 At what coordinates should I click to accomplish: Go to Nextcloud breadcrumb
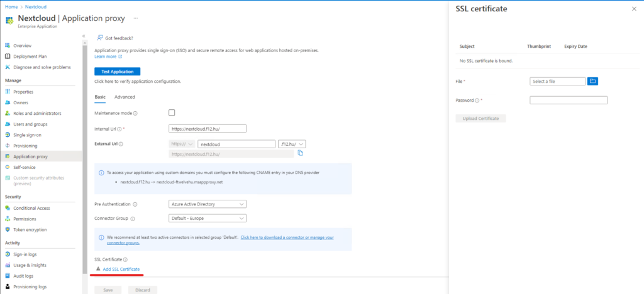[x=36, y=7]
